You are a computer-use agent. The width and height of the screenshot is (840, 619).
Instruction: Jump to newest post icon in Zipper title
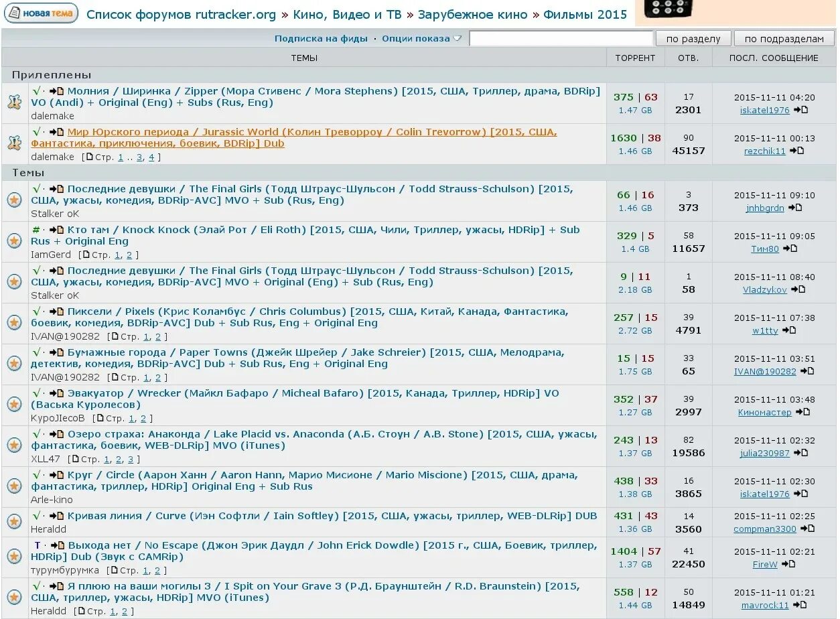57,91
